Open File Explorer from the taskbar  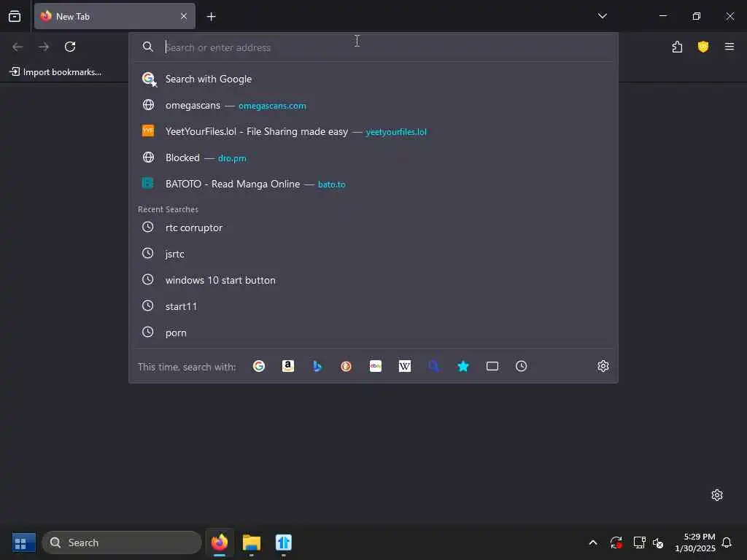click(x=252, y=542)
